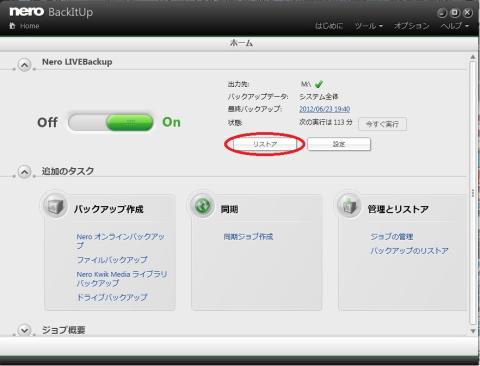This screenshot has height=366, width=480.
Task: Open Nero Kwik Media ライブラリバックアップ link
Action: pyautogui.click(x=122, y=279)
